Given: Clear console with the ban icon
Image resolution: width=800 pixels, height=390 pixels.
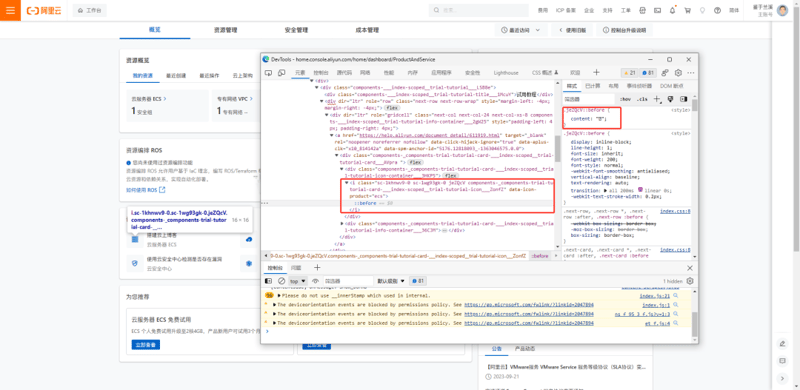Looking at the screenshot, I should 281,281.
